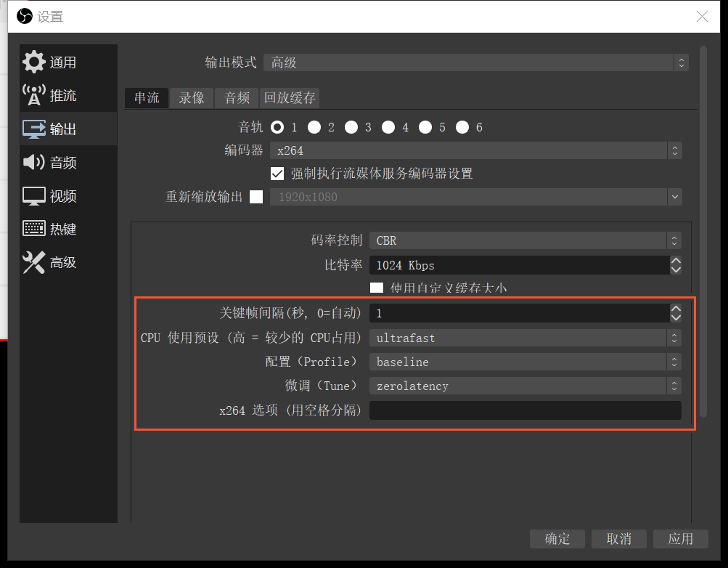This screenshot has height=568, width=728.
Task: Click the 应用 button
Action: coord(680,539)
